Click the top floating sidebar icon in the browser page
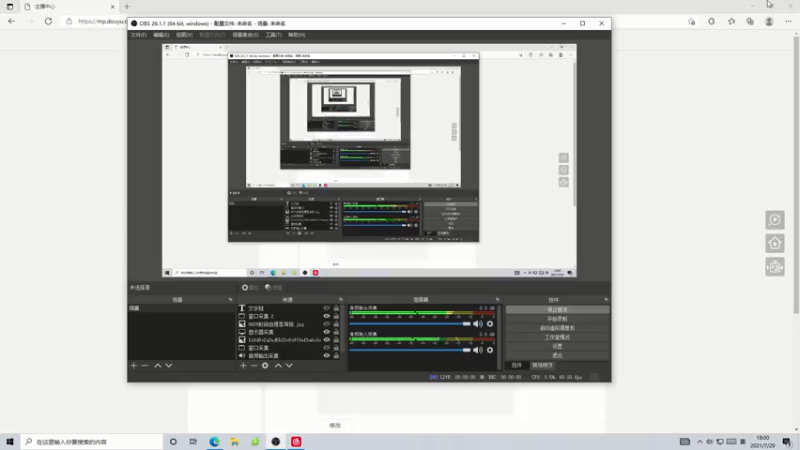800x450 pixels. point(774,220)
